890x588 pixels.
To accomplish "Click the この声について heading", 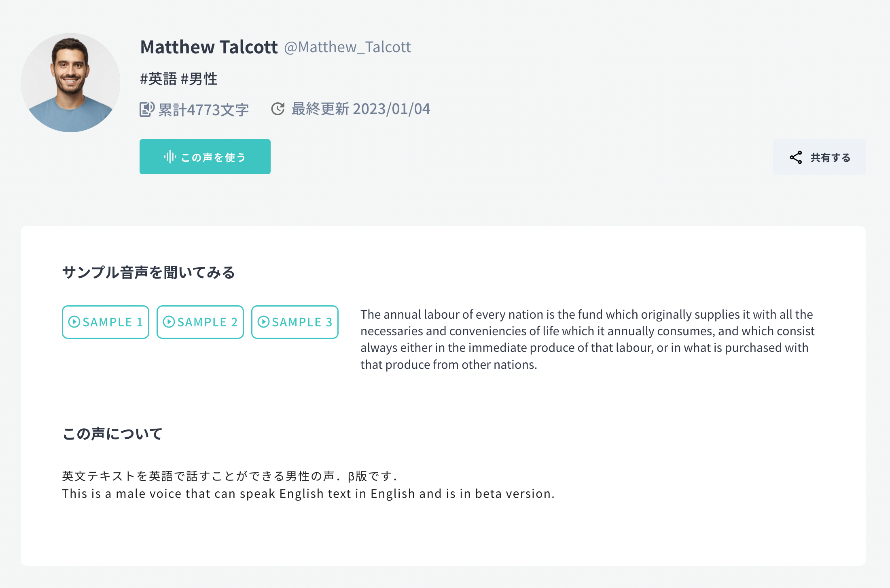I will [x=112, y=434].
